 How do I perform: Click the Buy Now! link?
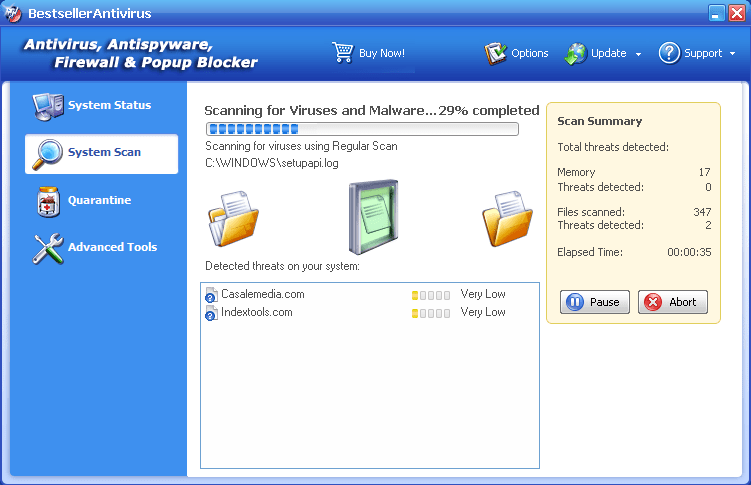[382, 53]
